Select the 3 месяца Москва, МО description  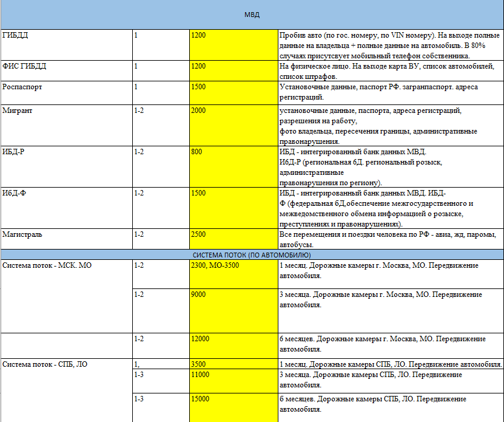point(391,311)
